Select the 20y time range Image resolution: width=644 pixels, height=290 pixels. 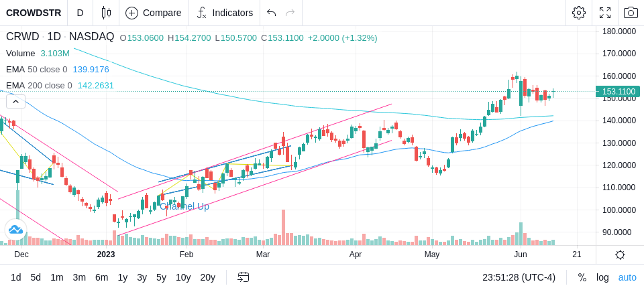[x=207, y=278]
